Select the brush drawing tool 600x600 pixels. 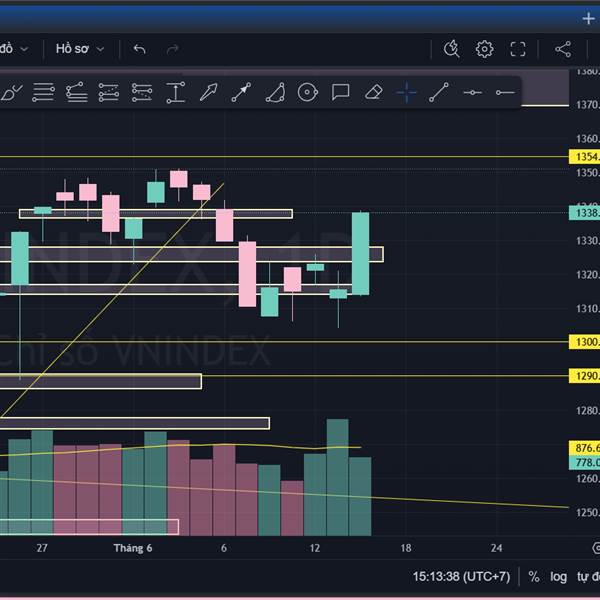11,92
